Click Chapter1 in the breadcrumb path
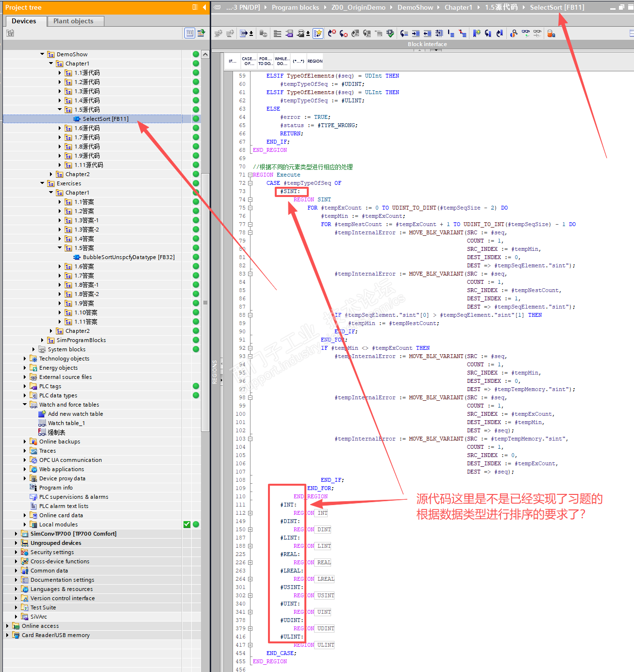 coord(458,7)
